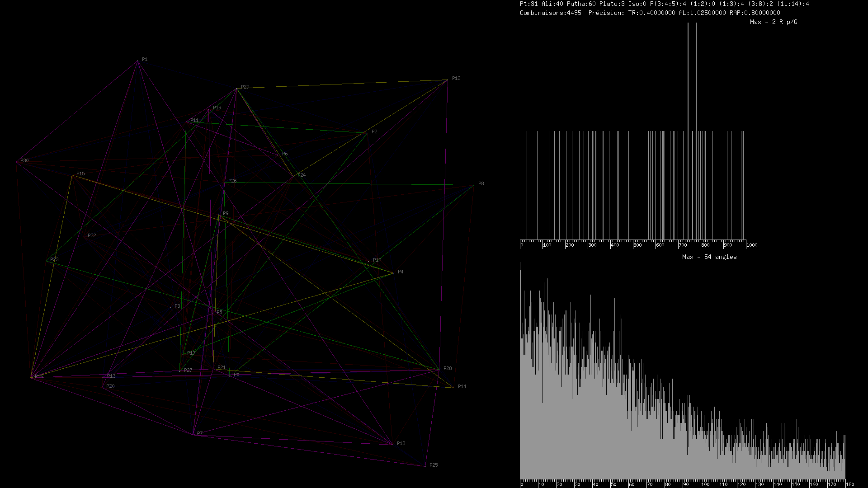Click point label P28
The width and height of the screenshot is (868, 488).
[448, 369]
